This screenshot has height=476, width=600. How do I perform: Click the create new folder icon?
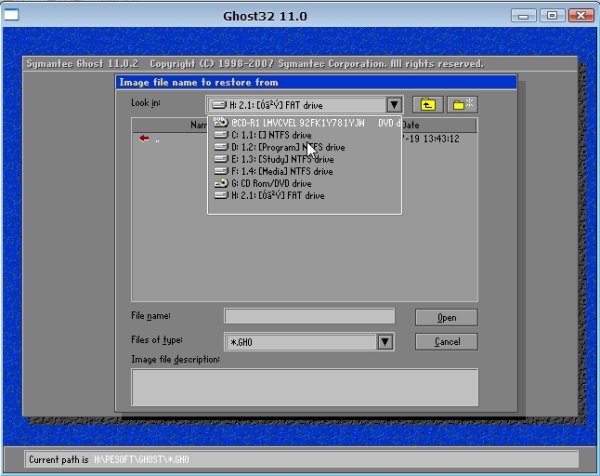[462, 104]
